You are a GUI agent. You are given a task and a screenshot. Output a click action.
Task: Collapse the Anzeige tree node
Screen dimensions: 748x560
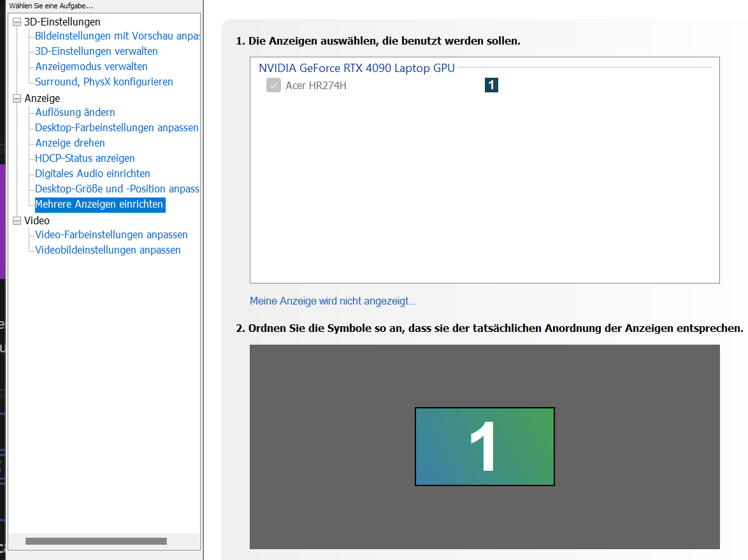16,98
